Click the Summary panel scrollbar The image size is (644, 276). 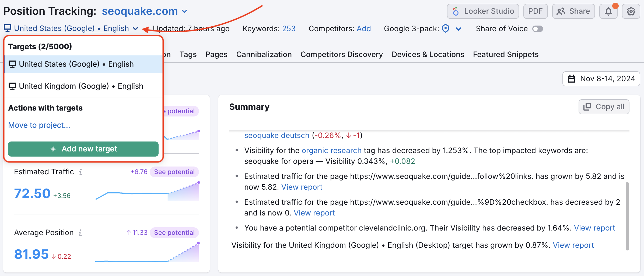coord(627,216)
